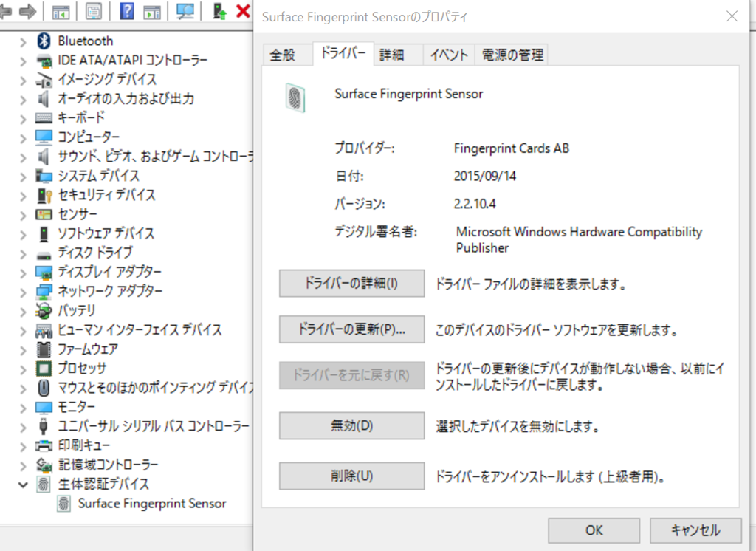Click the USB controller category icon
The height and width of the screenshot is (551, 756).
[x=43, y=426]
